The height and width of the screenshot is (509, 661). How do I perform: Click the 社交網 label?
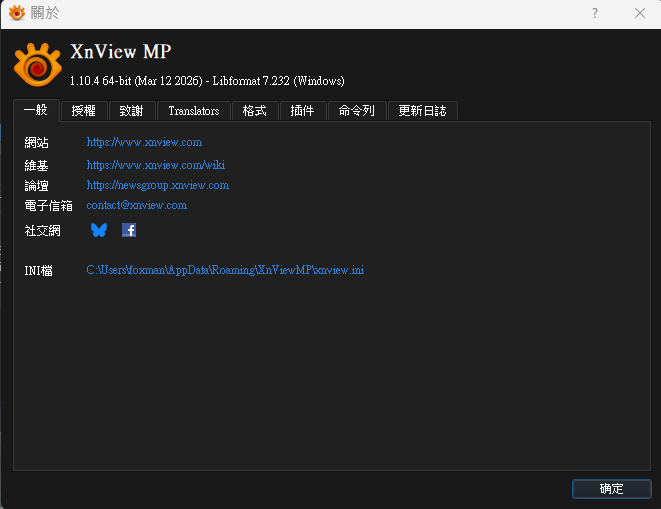42,231
